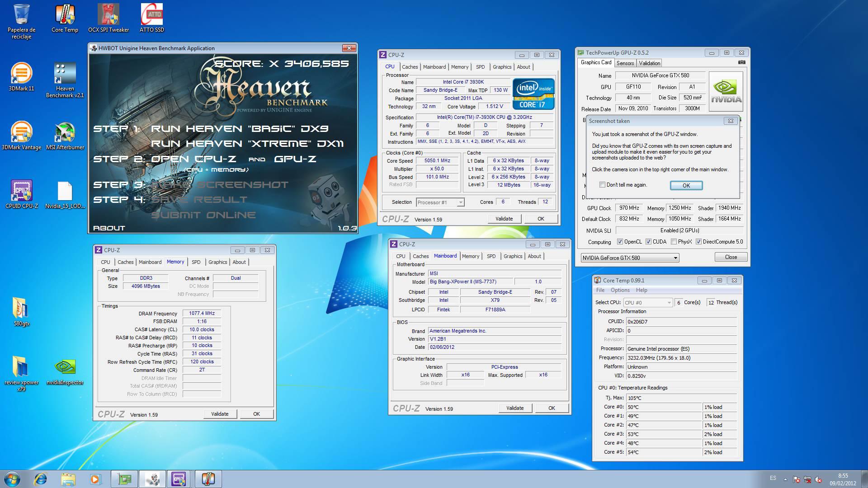Click the Core Speed value 5050.1 MHz
Viewport: 868px width, 488px height.
coord(437,160)
